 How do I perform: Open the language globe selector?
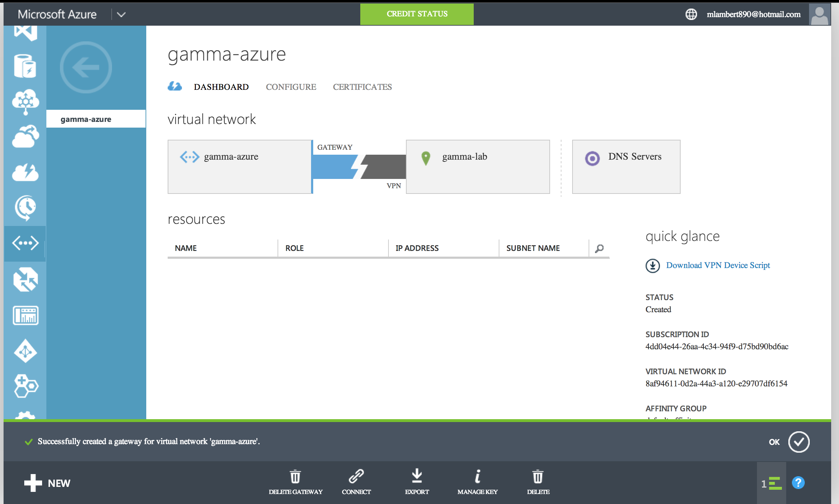coord(691,14)
